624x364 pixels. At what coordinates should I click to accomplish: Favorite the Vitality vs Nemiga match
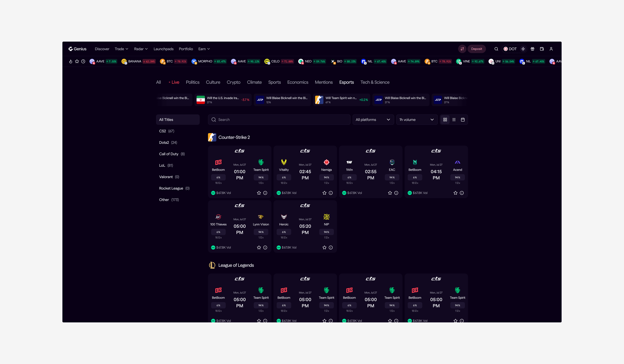(x=324, y=193)
